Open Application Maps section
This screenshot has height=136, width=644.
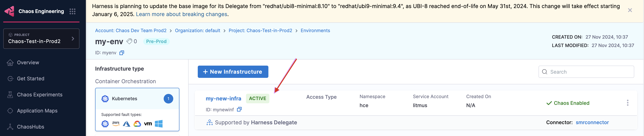(x=37, y=111)
